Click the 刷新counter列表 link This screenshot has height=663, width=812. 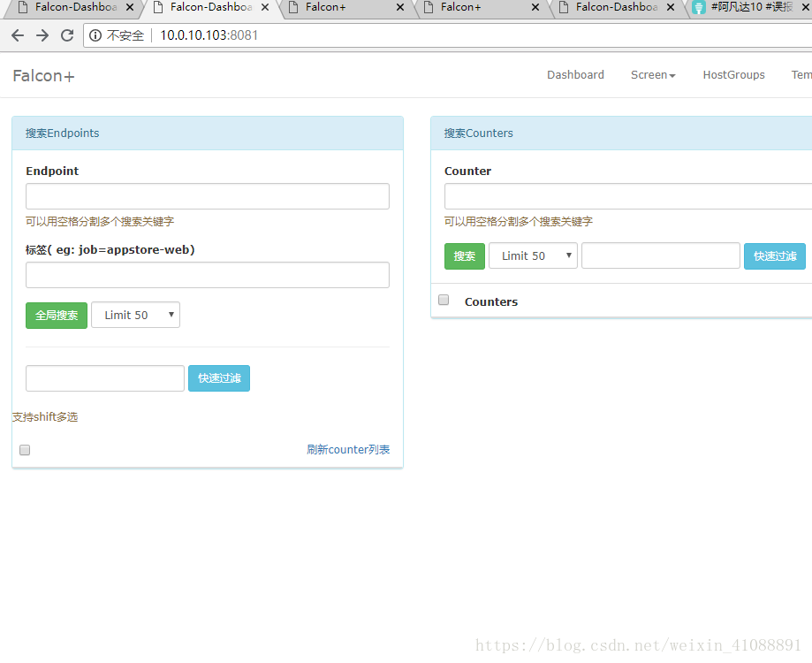click(x=348, y=450)
